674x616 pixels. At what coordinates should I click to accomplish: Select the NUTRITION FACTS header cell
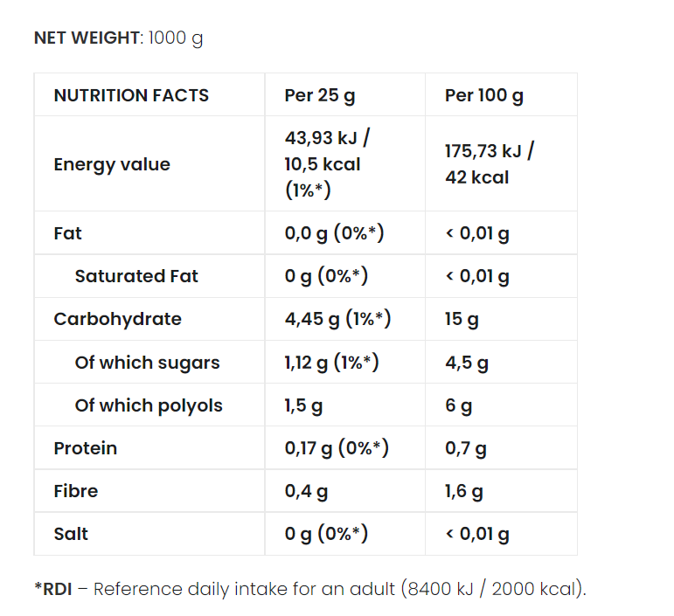pyautogui.click(x=131, y=95)
